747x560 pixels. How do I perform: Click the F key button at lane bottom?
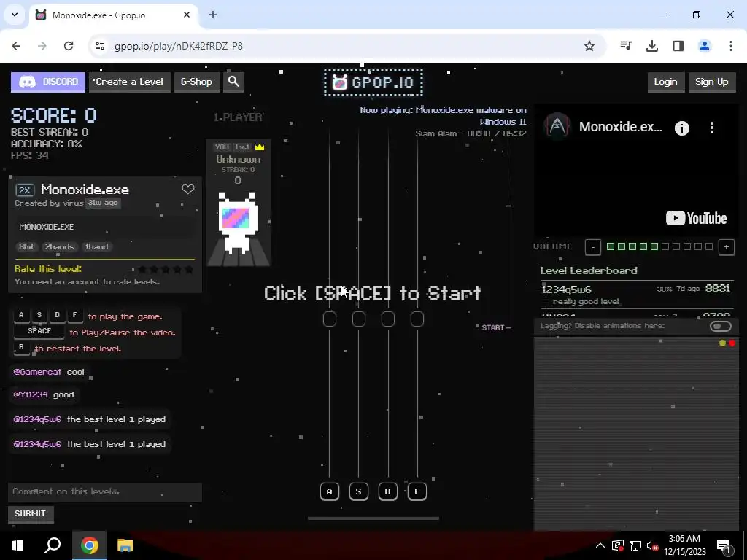tap(417, 491)
